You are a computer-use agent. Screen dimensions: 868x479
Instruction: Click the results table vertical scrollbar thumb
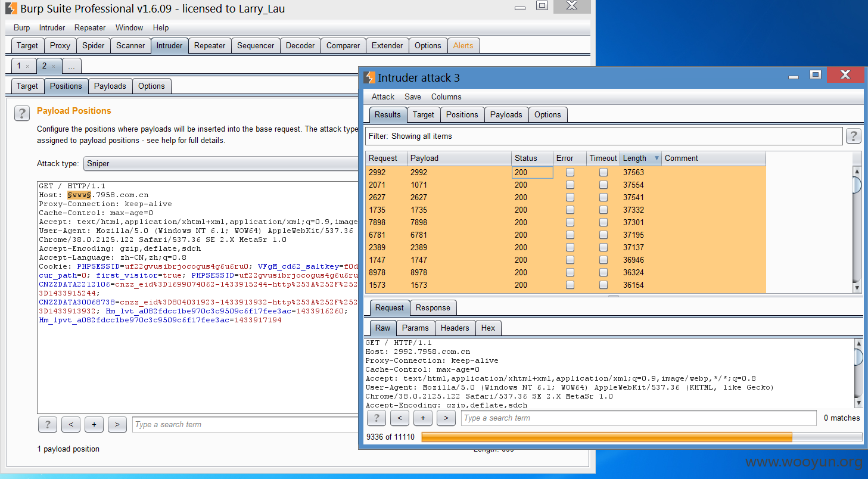[x=857, y=185]
